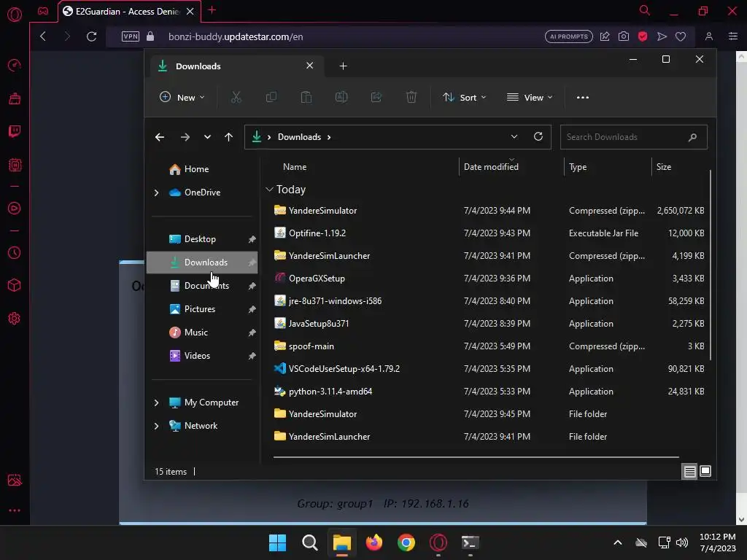Open Opera sidebar settings gear icon

[x=15, y=318]
